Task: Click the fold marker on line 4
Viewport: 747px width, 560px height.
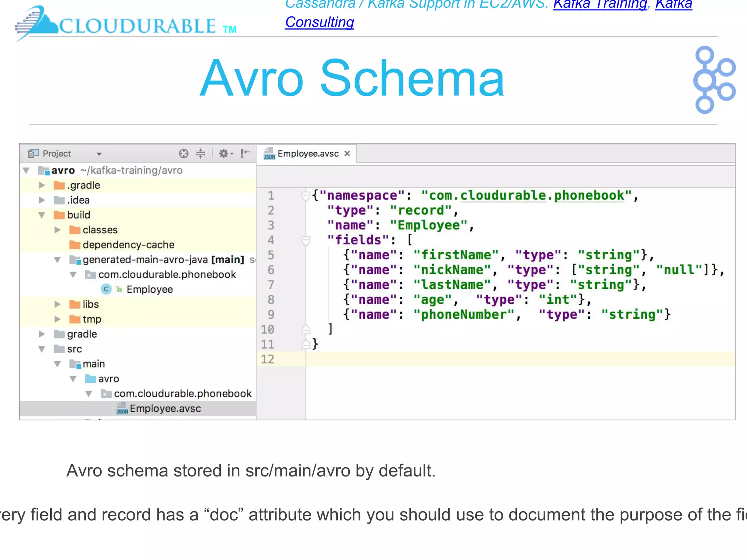Action: pos(306,240)
